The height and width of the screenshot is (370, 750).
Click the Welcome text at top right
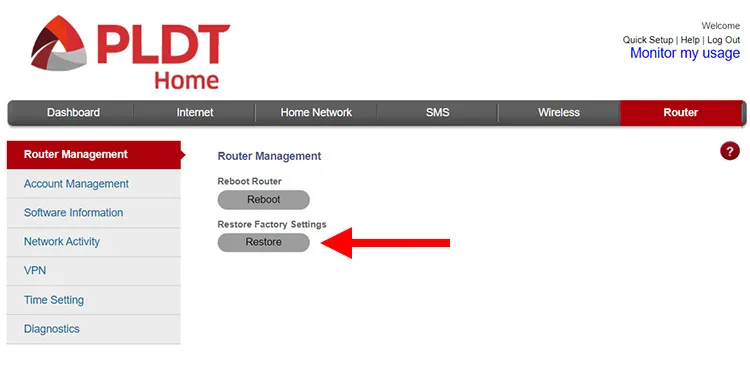721,26
